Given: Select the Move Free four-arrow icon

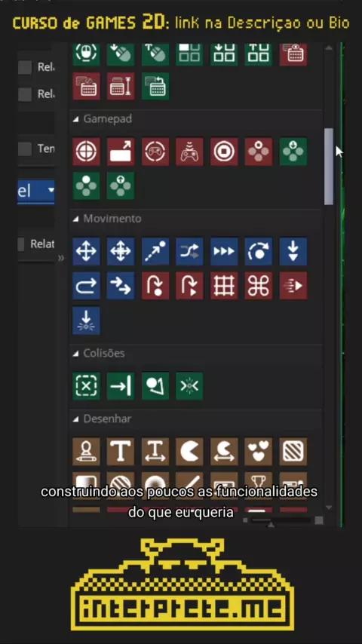Looking at the screenshot, I should pos(86,251).
